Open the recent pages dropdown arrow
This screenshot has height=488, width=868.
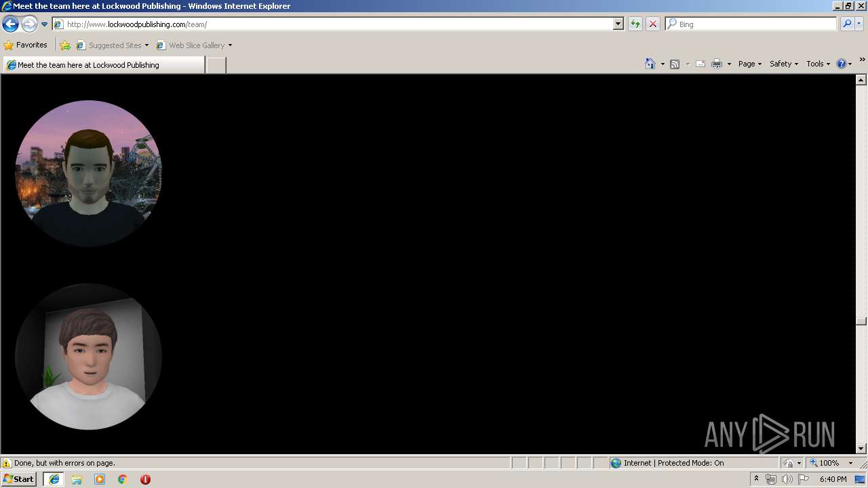tap(44, 24)
